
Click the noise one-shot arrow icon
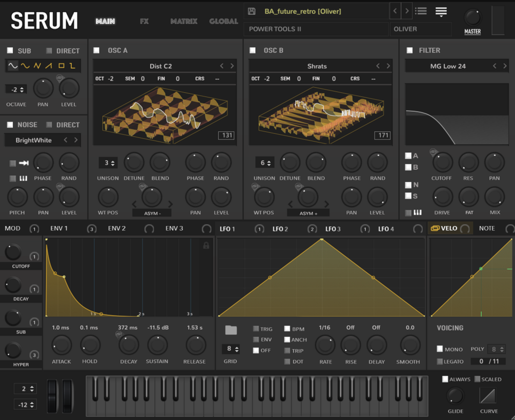point(24,163)
